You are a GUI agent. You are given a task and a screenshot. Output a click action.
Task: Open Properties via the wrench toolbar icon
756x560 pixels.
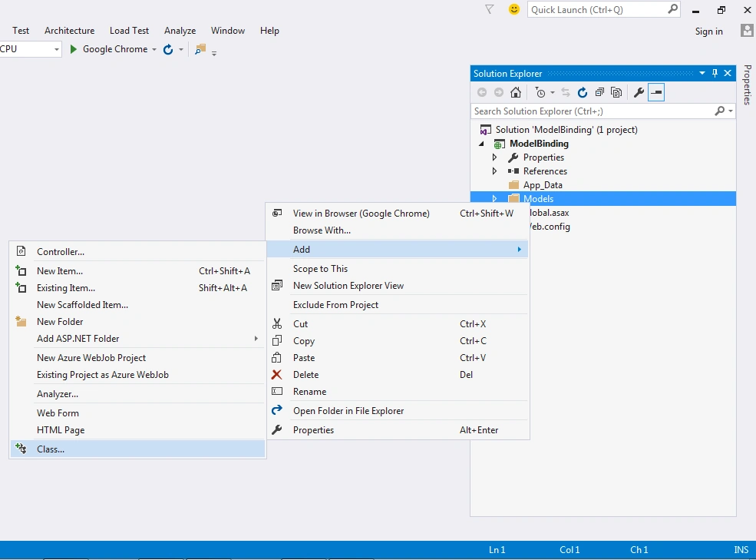(639, 92)
